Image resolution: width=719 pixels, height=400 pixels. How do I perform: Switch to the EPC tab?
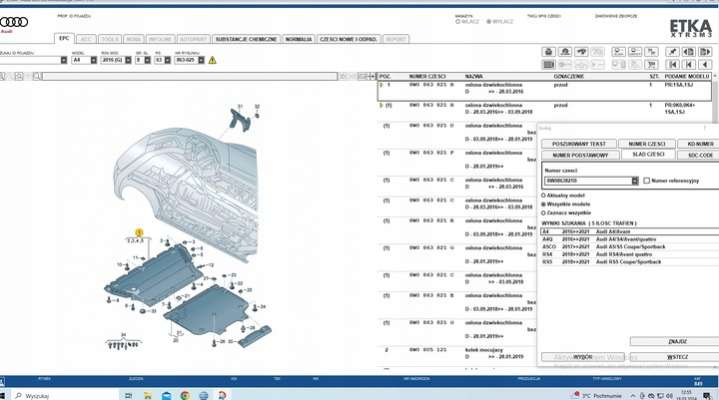click(x=64, y=39)
